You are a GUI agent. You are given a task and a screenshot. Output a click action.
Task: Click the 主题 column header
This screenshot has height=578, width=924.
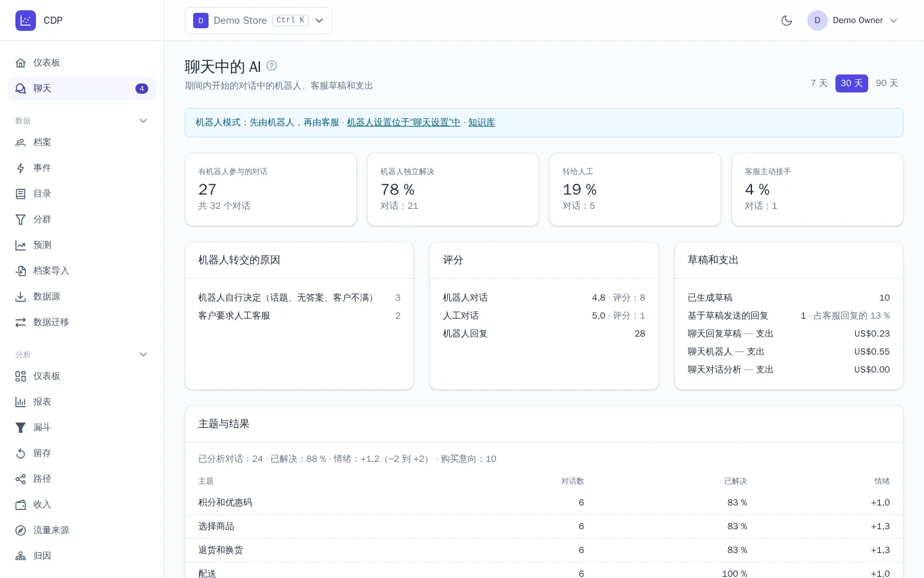coord(206,481)
